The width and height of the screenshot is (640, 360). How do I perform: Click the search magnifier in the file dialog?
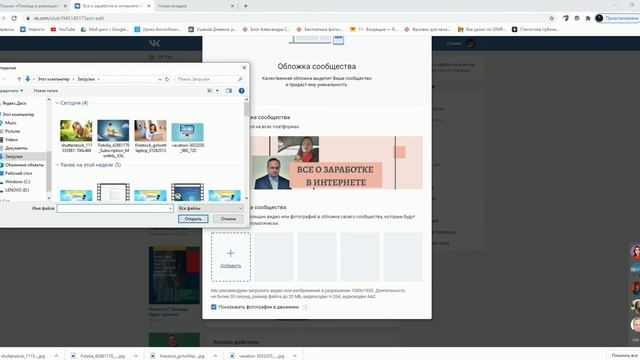(240, 79)
